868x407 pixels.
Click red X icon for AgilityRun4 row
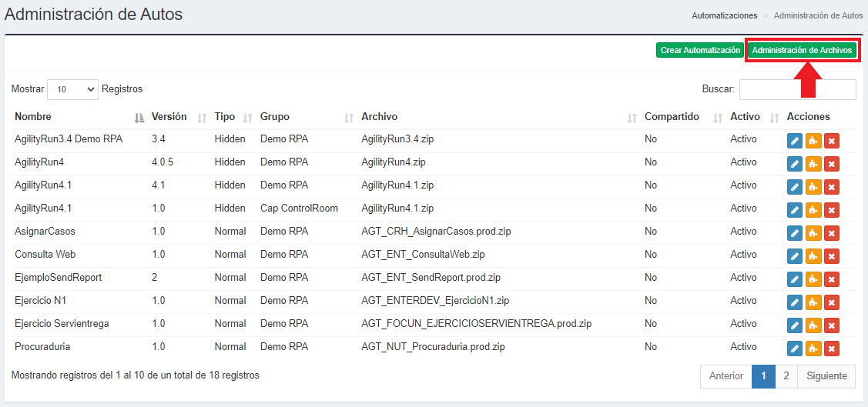pyautogui.click(x=832, y=164)
